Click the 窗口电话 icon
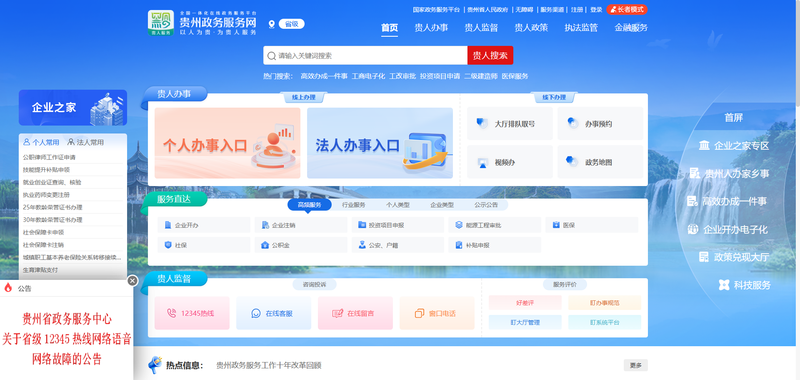The width and height of the screenshot is (800, 380). 420,313
